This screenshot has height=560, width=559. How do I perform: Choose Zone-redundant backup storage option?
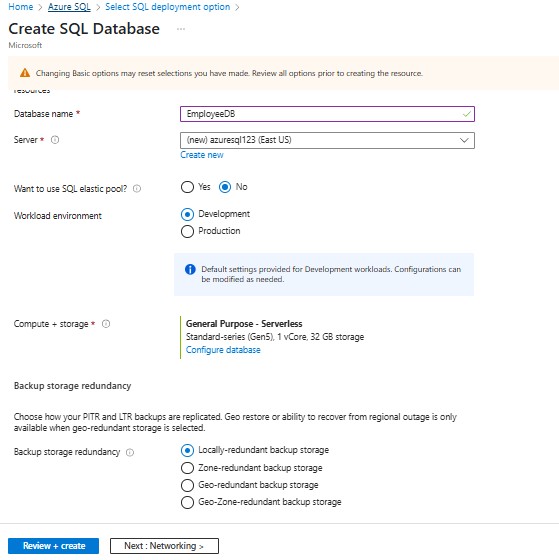187,468
